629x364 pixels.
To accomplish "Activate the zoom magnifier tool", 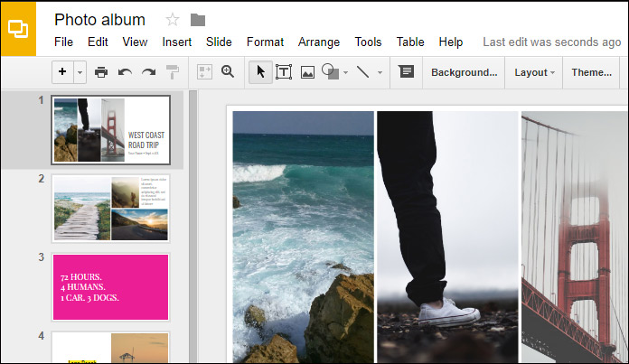I will click(228, 71).
